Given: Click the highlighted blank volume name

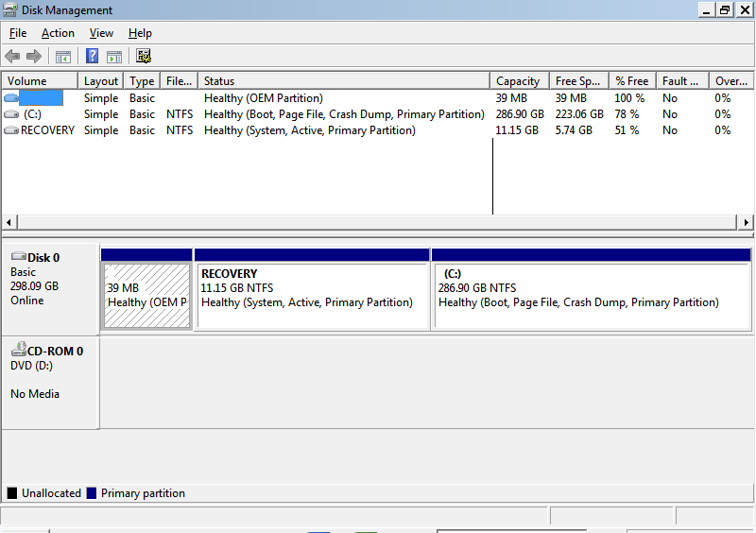Looking at the screenshot, I should click(41, 98).
